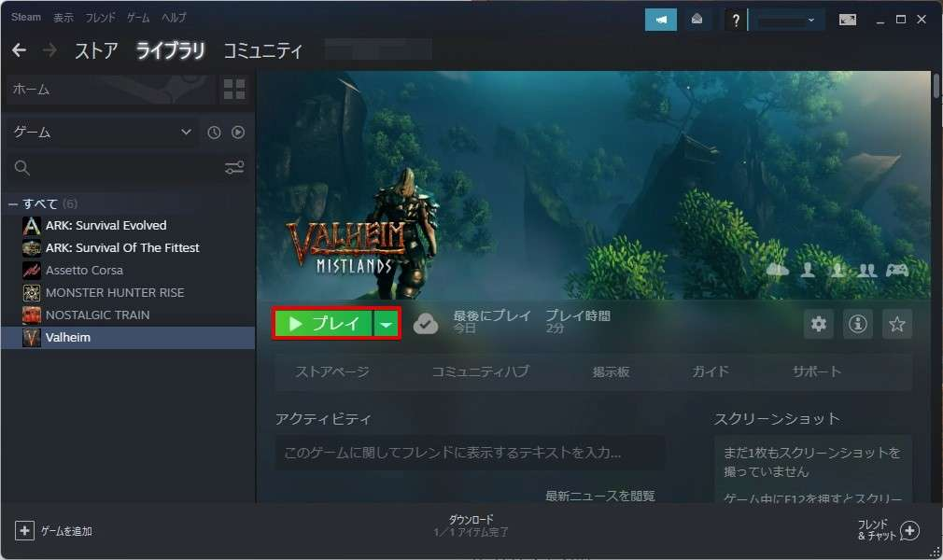This screenshot has height=560, width=943.
Task: Open ストアページ link
Action: tap(332, 371)
